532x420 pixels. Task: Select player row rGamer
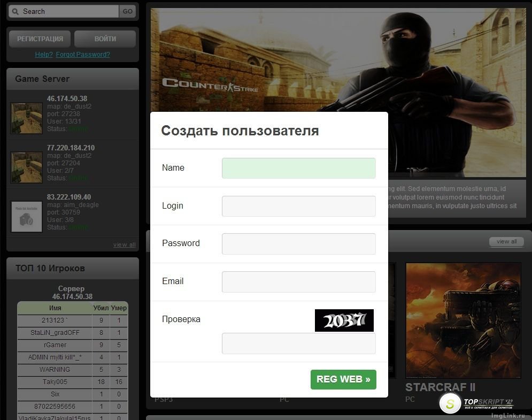tap(73, 345)
